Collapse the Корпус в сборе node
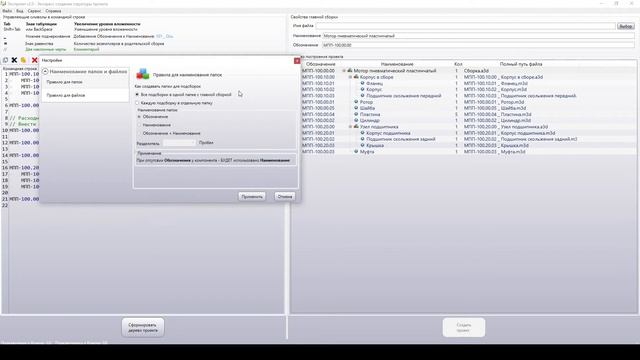The image size is (640, 360). pos(350,77)
